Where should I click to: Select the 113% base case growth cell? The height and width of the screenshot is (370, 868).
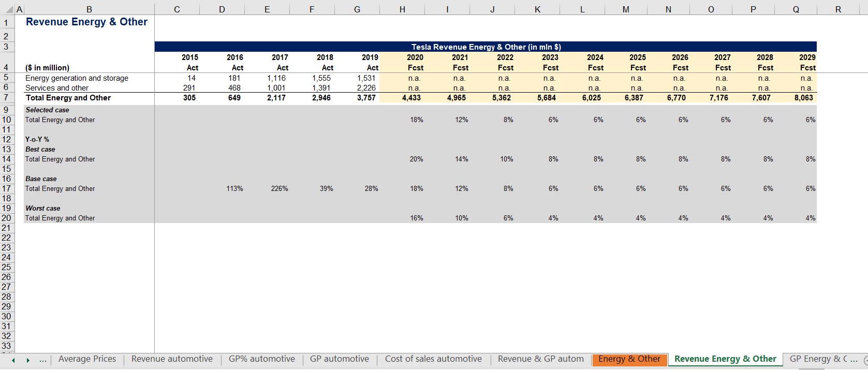tap(234, 189)
